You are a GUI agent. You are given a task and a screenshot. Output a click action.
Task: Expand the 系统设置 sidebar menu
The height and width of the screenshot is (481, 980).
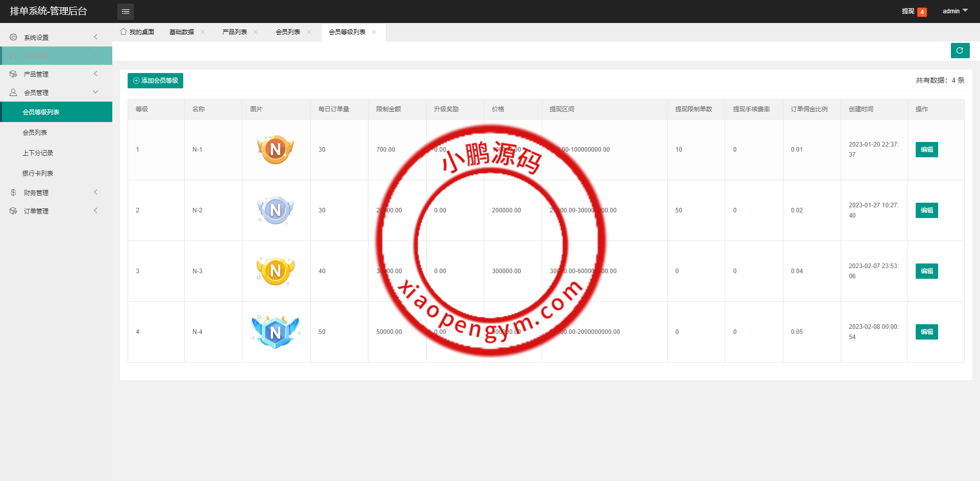(x=56, y=37)
